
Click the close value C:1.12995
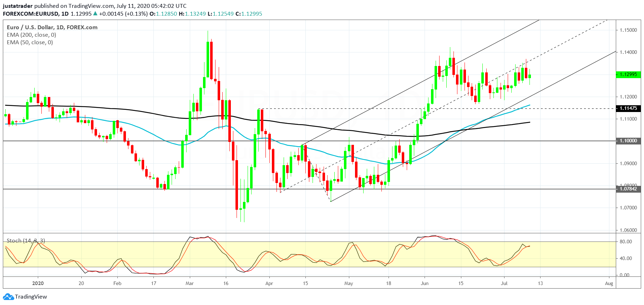(x=249, y=14)
